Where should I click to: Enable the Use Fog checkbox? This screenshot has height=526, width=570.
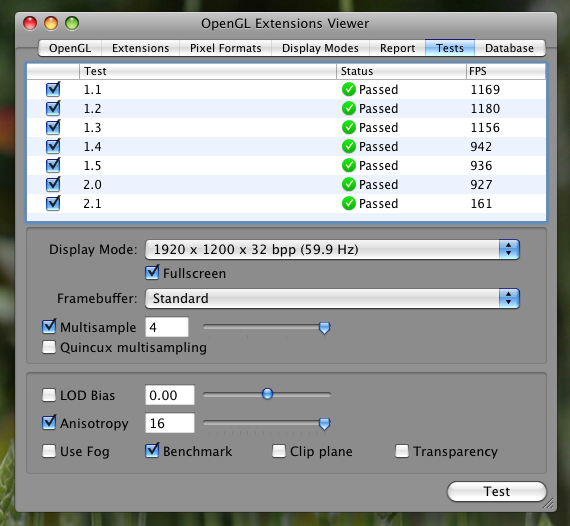[49, 451]
